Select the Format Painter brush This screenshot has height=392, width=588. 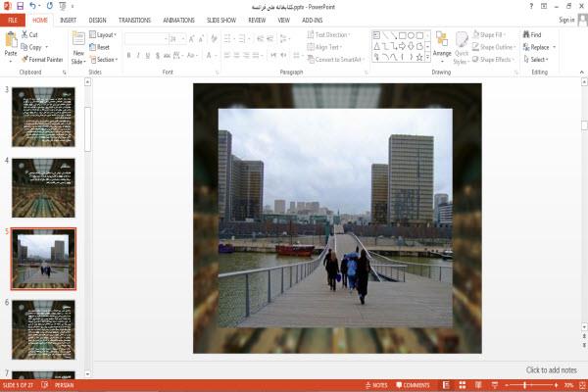pos(42,59)
